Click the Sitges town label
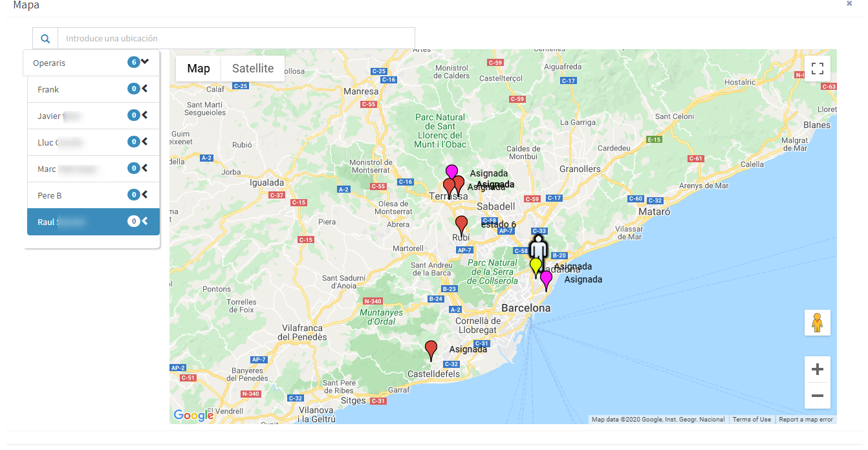This screenshot has width=868, height=450. pyautogui.click(x=354, y=401)
